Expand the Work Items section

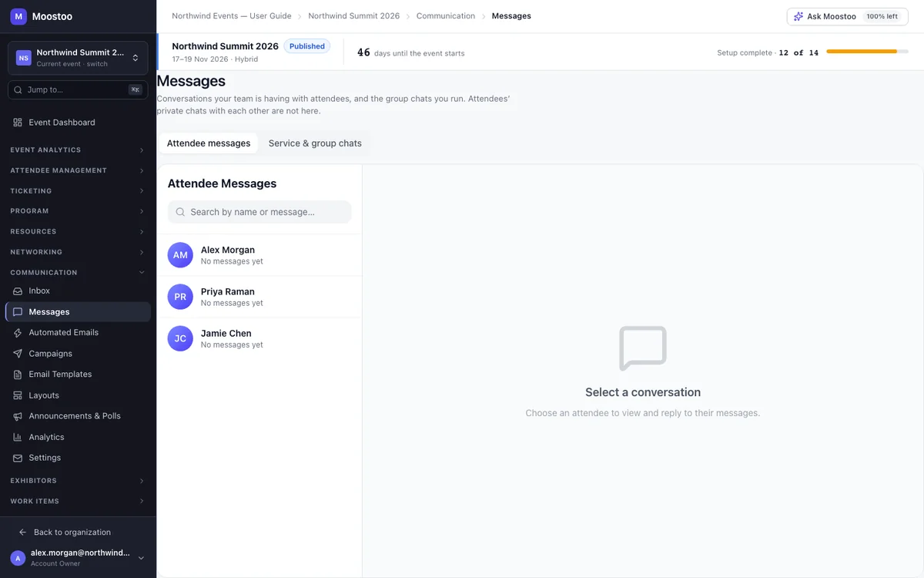pyautogui.click(x=78, y=502)
